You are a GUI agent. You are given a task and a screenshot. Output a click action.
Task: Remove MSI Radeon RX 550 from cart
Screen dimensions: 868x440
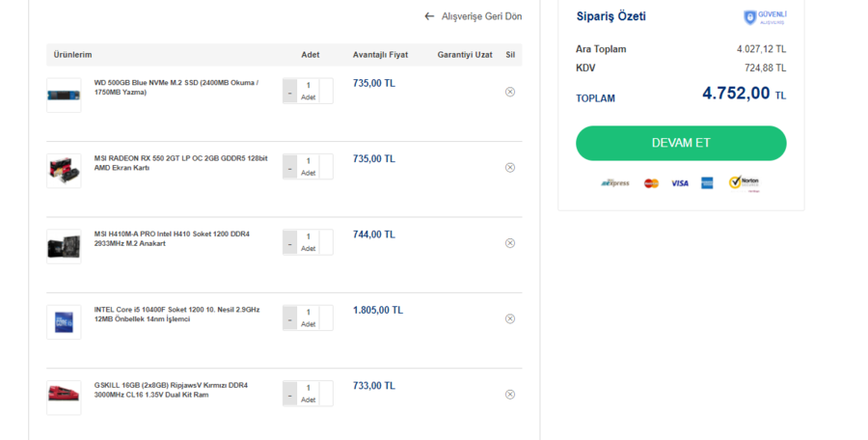(510, 167)
